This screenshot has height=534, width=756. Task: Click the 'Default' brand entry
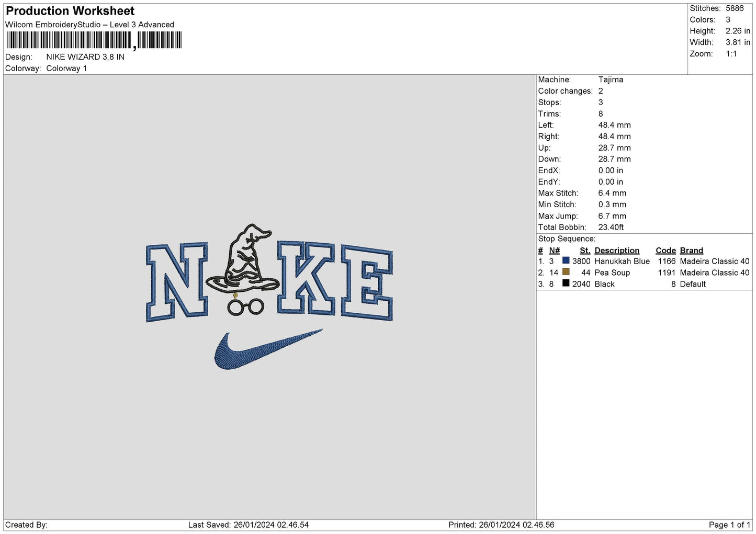click(x=693, y=285)
